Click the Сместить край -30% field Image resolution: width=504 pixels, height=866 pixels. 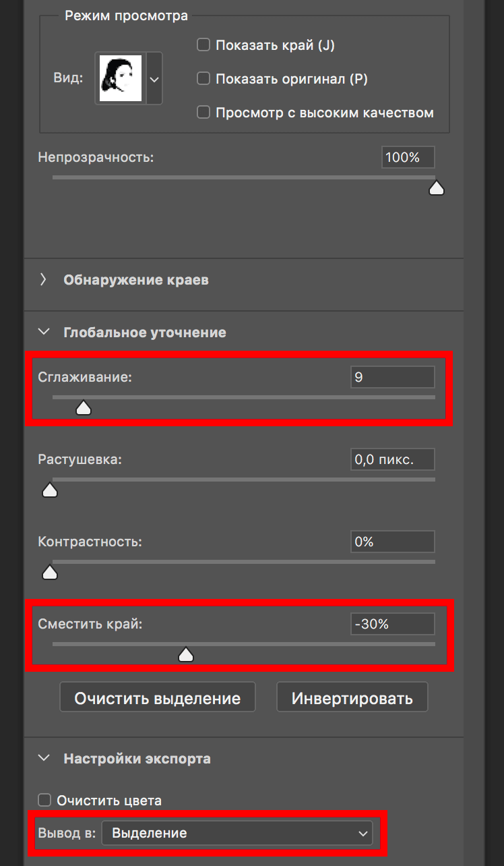[392, 624]
